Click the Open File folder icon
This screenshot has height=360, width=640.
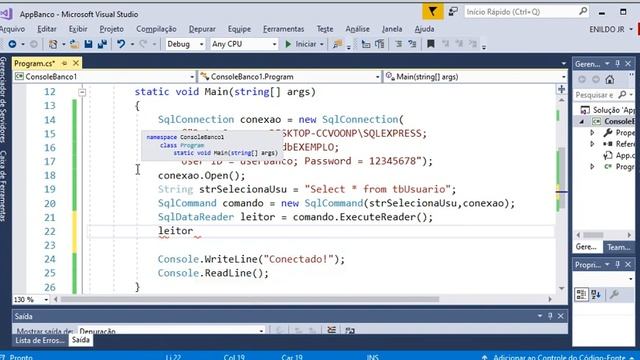[74, 44]
